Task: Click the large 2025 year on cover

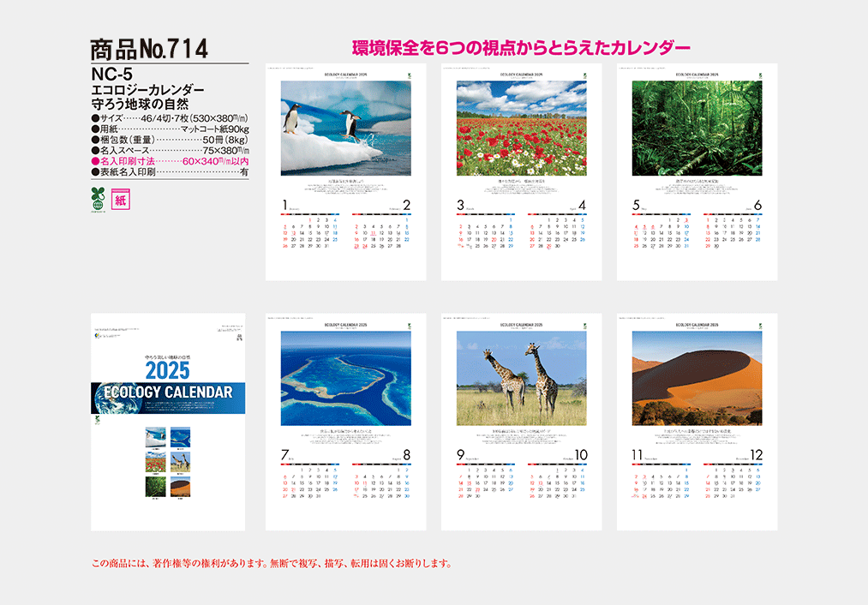Action: click(x=168, y=371)
